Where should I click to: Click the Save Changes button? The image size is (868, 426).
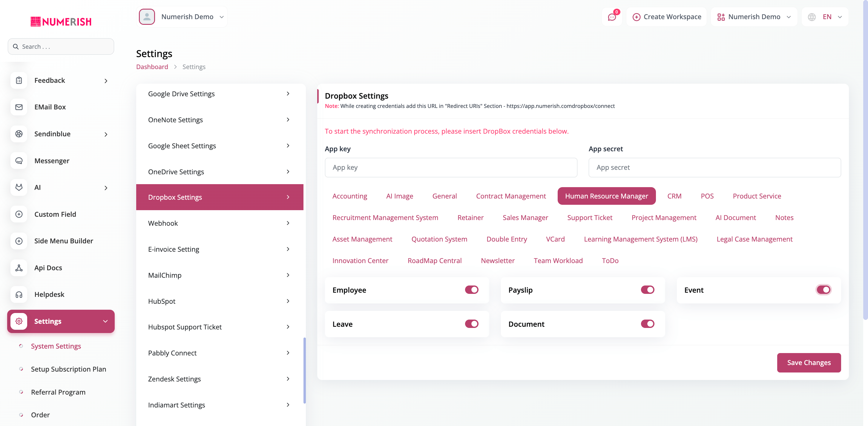pyautogui.click(x=809, y=363)
